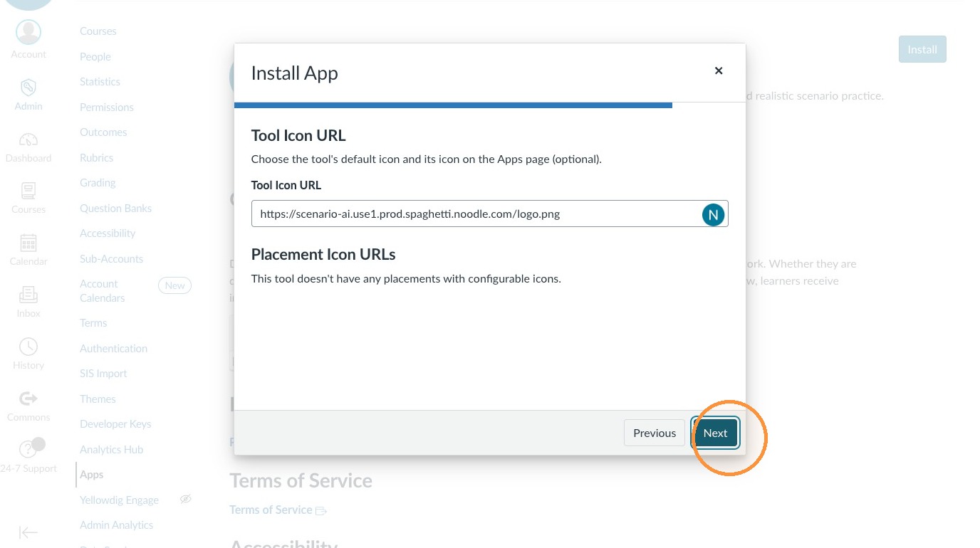Open the Inbox icon

tap(28, 295)
